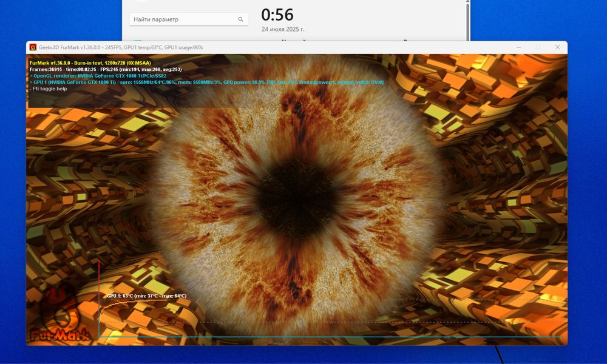Viewport: 607px width, 364px height.
Task: Click the FurMark flame icon in title bar
Action: pos(33,47)
